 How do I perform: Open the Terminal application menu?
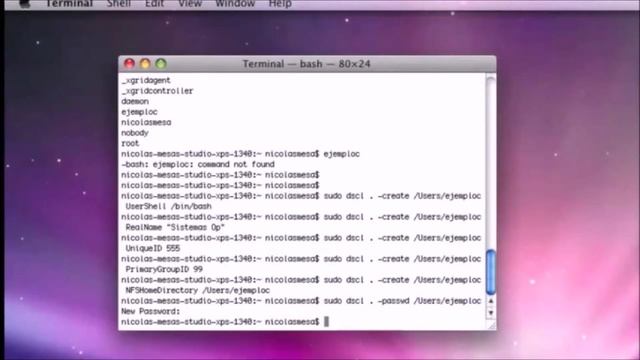pos(69,4)
